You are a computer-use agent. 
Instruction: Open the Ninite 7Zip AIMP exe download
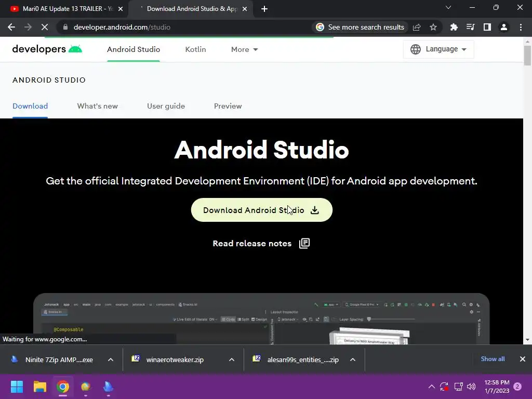52,360
